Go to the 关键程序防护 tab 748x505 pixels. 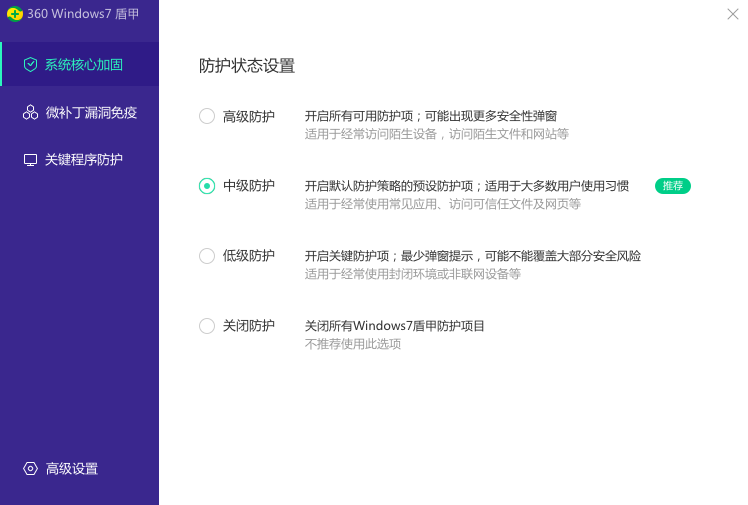tap(84, 160)
